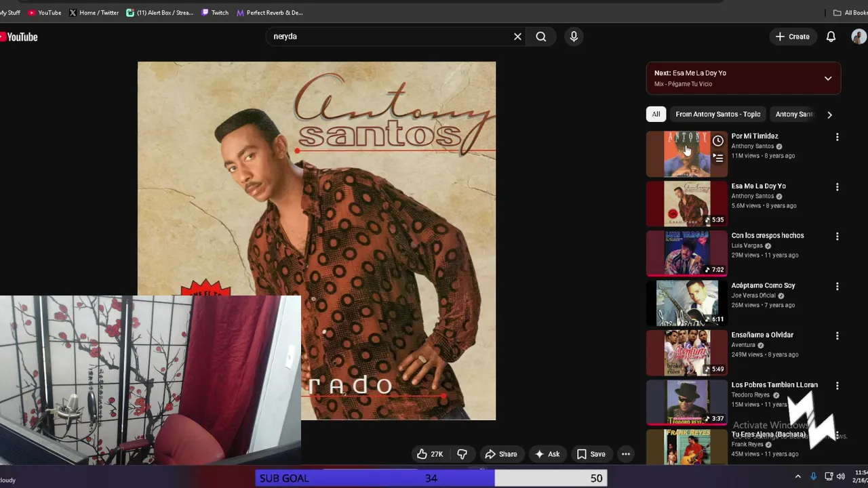Show hidden system tray icons
Screen dimensions: 868x488
[x=797, y=476]
